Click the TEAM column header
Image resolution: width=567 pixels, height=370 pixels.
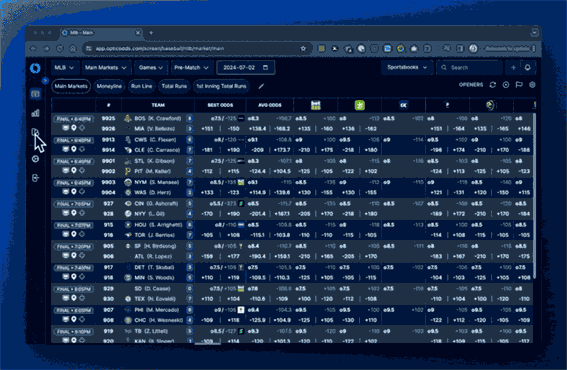pyautogui.click(x=158, y=105)
